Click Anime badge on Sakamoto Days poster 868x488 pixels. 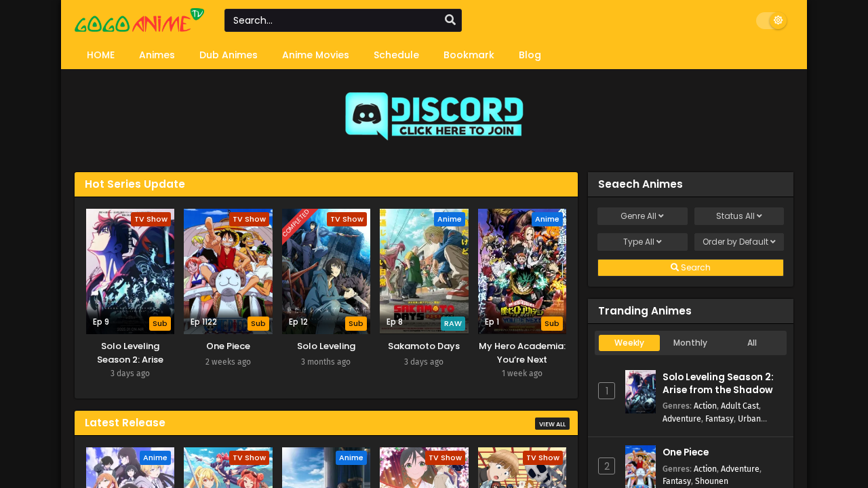450,219
